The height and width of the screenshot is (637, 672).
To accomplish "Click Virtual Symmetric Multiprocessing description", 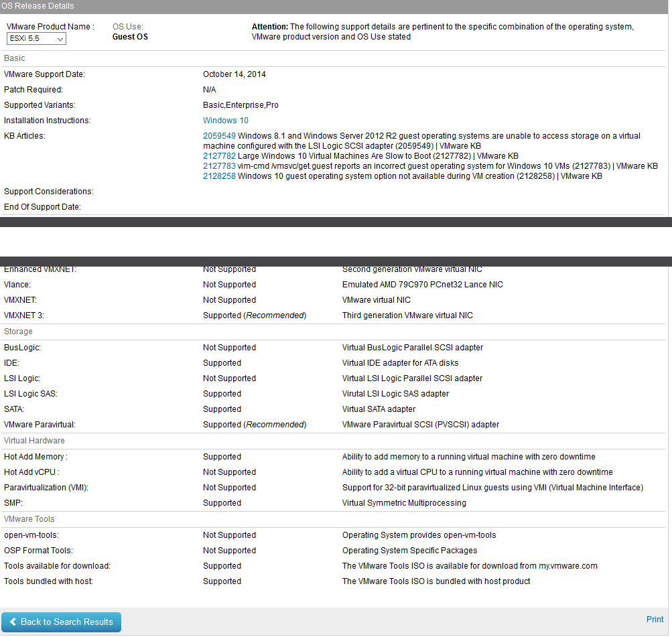I will pyautogui.click(x=404, y=503).
